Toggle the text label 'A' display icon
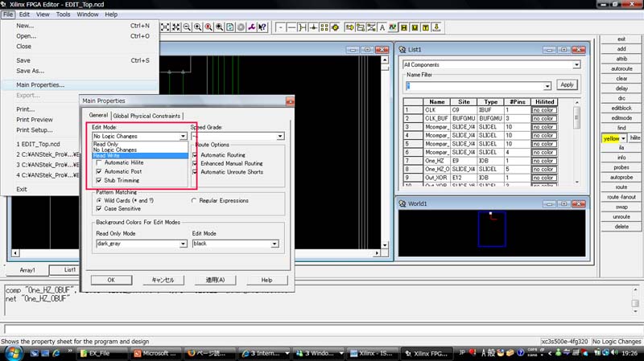644x361 pixels. (x=382, y=27)
